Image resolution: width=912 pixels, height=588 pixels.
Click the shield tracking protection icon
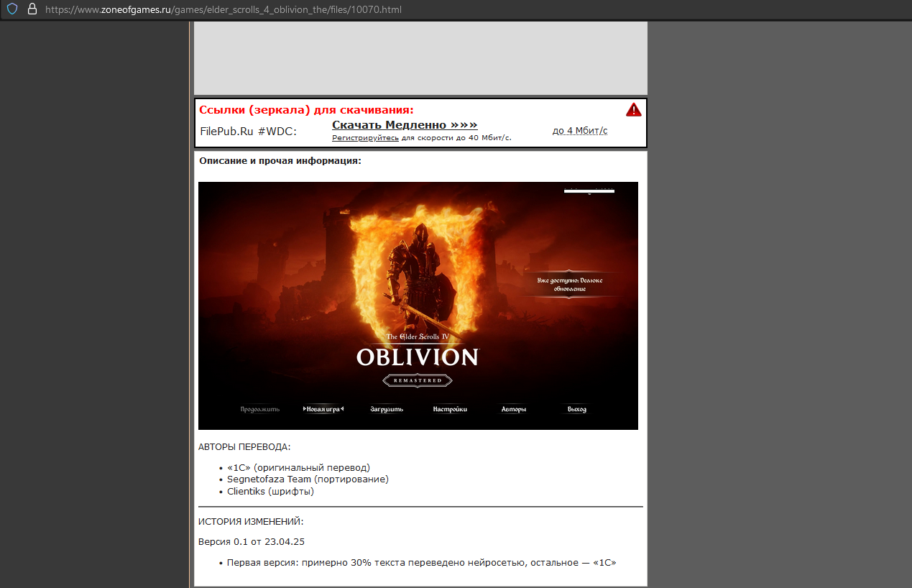click(x=12, y=9)
